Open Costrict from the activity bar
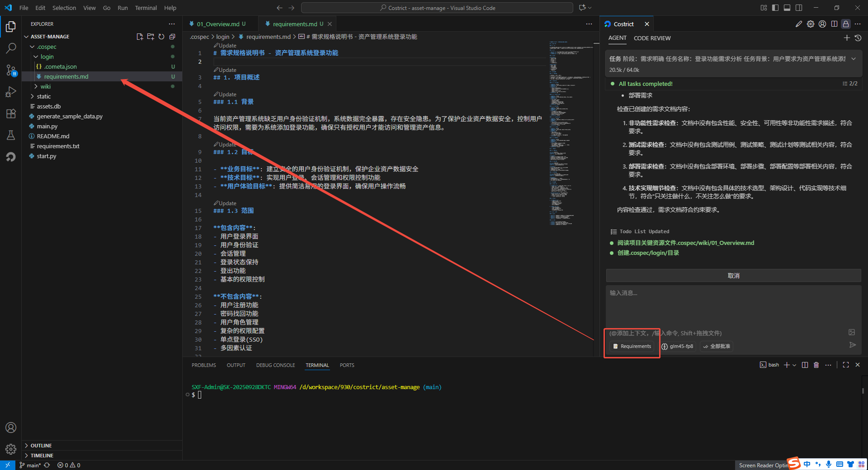This screenshot has height=470, width=868. coord(11,157)
